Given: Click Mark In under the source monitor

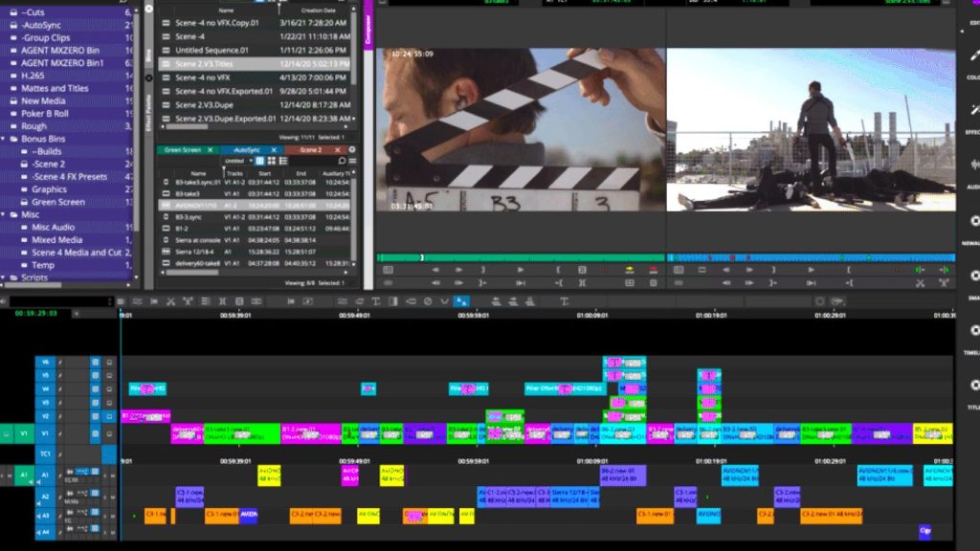Looking at the screenshot, I should pyautogui.click(x=557, y=271).
